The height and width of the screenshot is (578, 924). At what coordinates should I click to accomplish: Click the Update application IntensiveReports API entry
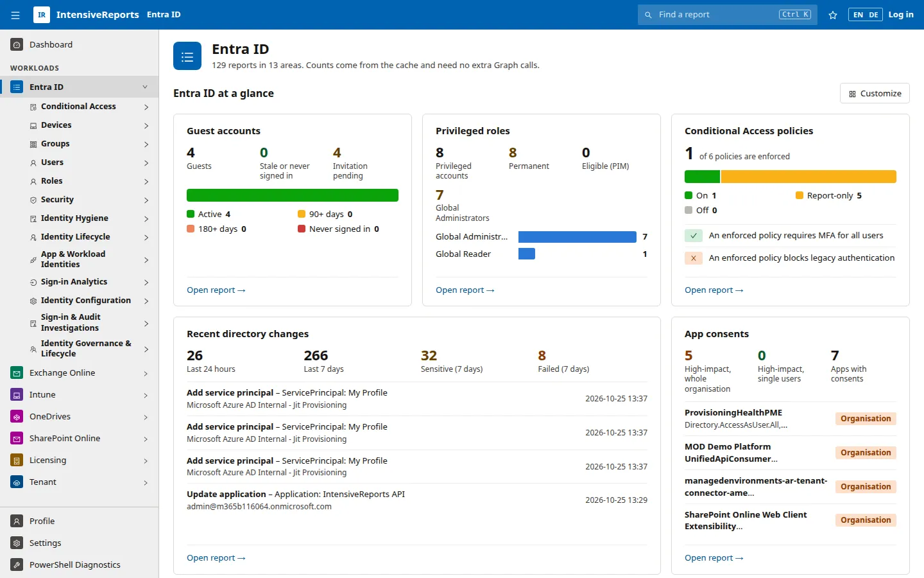coord(417,500)
